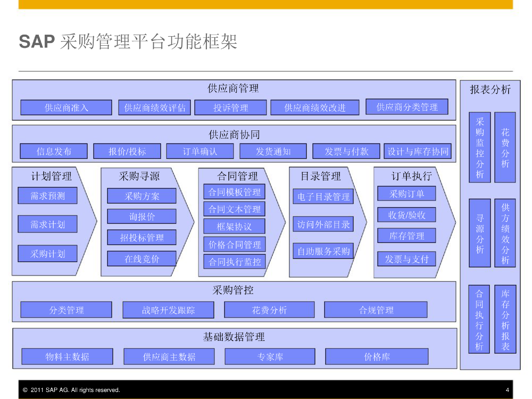The width and height of the screenshot is (532, 399).
Task: Click the 采购寻源 arrow header
Action: [x=139, y=176]
